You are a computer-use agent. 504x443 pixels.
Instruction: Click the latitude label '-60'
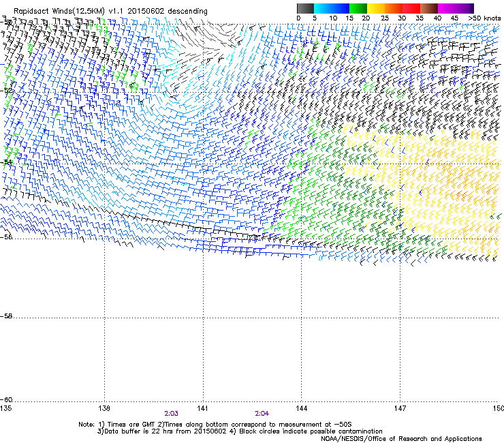(x=6, y=399)
